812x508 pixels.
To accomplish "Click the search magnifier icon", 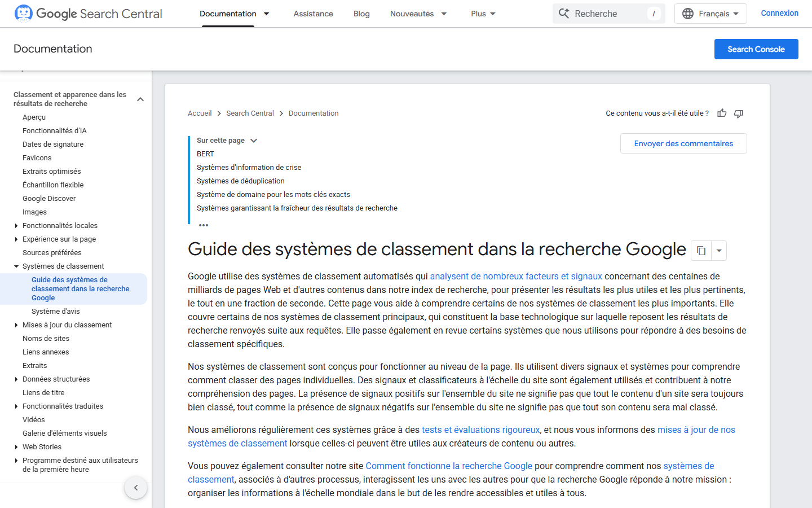I will tap(564, 13).
